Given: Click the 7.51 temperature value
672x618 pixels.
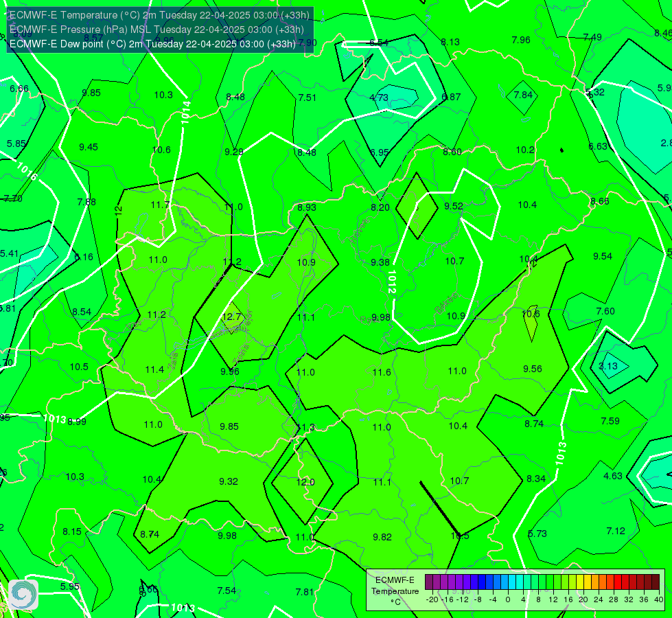Looking at the screenshot, I should point(308,98).
